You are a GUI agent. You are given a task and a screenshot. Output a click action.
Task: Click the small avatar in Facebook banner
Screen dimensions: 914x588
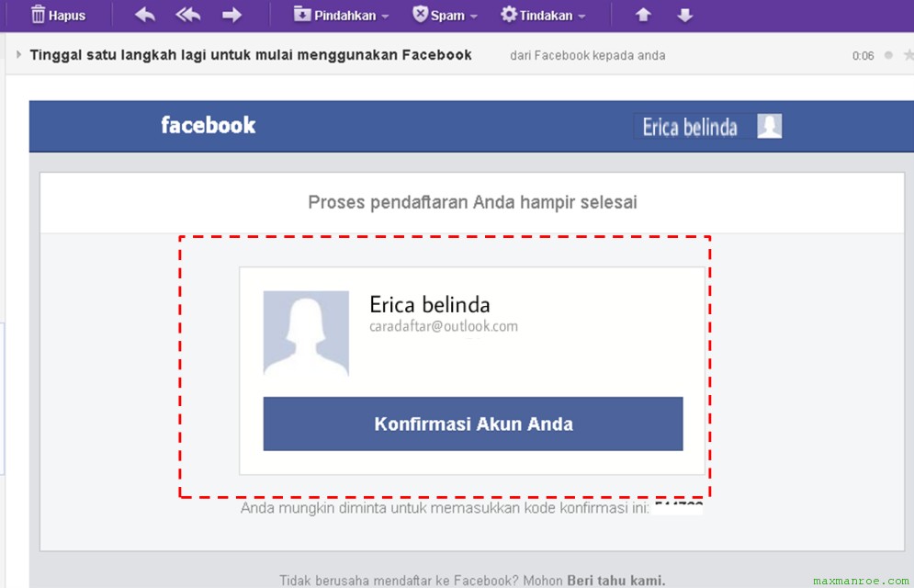[x=769, y=126]
